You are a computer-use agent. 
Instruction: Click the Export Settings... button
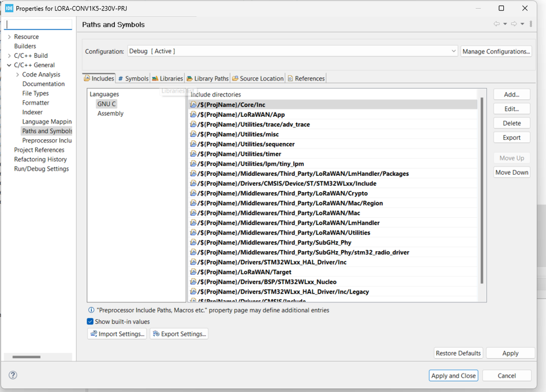179,334
